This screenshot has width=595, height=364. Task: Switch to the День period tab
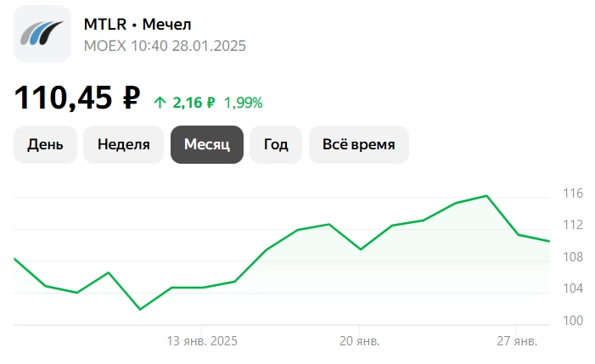pyautogui.click(x=45, y=144)
